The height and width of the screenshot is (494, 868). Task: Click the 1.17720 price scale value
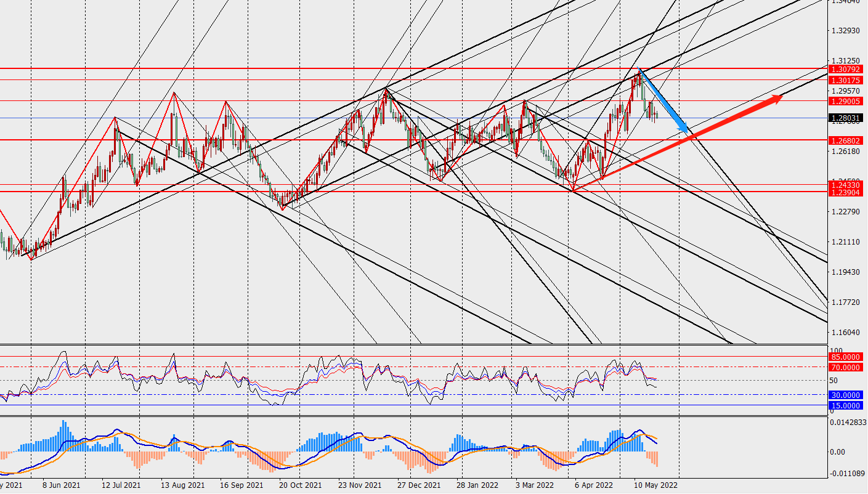click(846, 302)
